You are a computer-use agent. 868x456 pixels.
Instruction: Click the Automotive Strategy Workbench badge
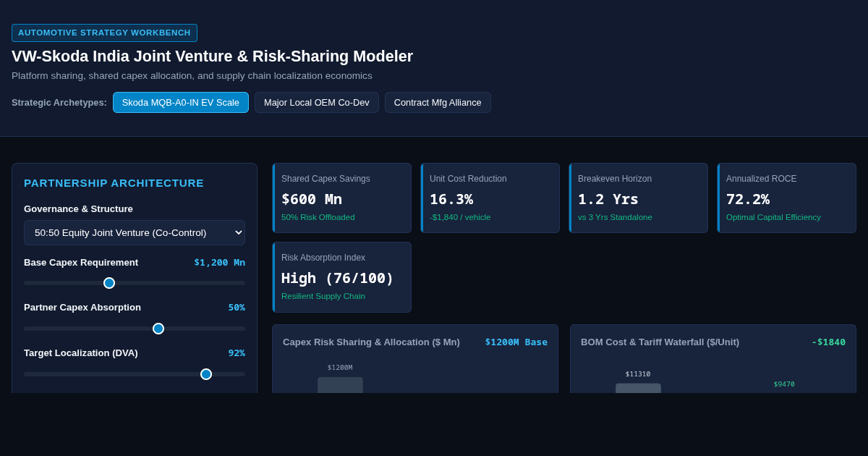click(104, 33)
